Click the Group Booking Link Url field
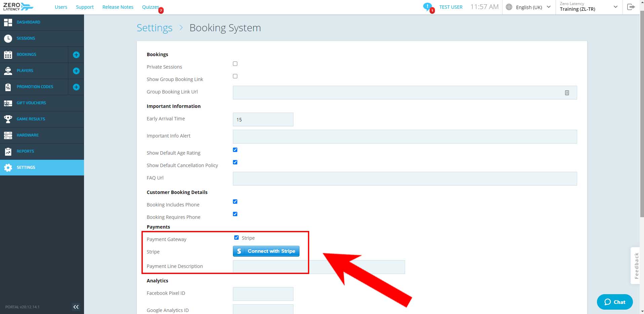644x314 pixels. point(405,92)
